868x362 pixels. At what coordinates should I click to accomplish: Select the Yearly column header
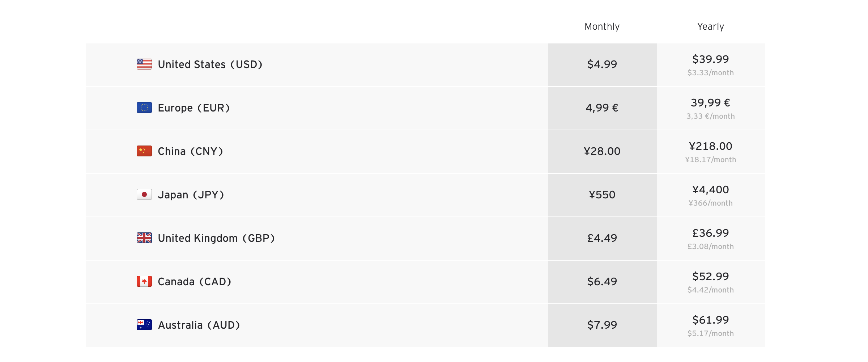coord(710,26)
